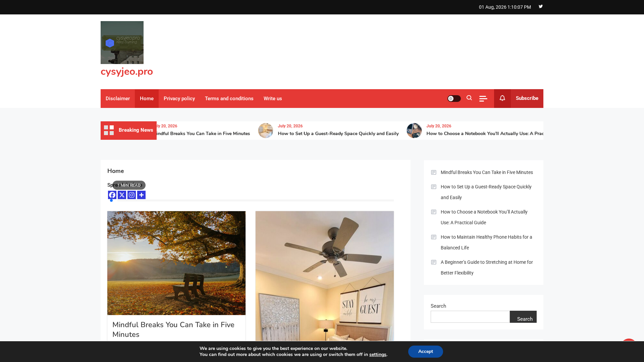Open ticker headline about Guest-Ready Space
The image size is (644, 362).
coord(338,133)
